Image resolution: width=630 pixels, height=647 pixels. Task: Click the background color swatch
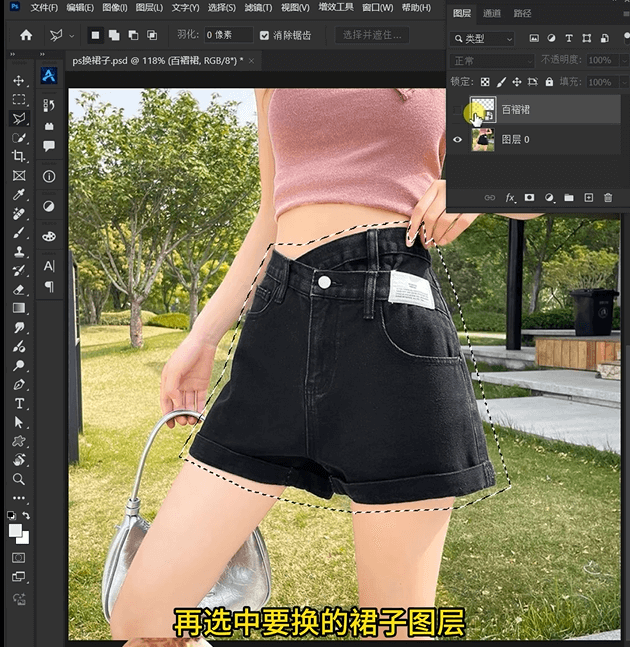25,538
